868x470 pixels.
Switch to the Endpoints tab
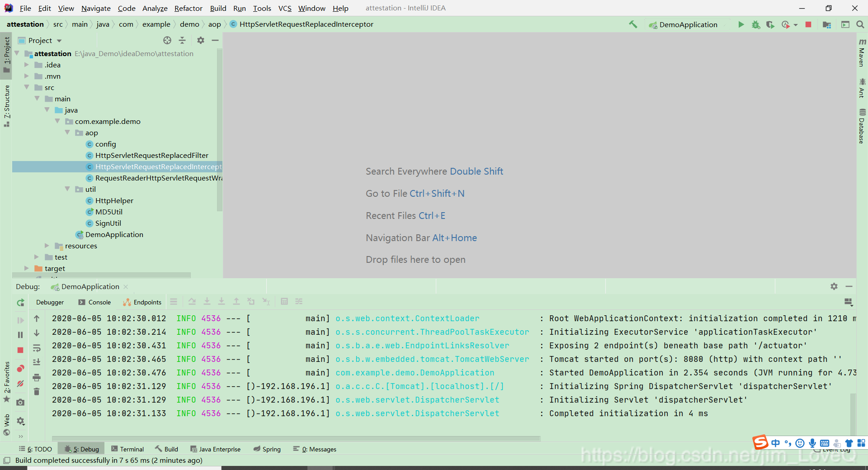click(142, 302)
